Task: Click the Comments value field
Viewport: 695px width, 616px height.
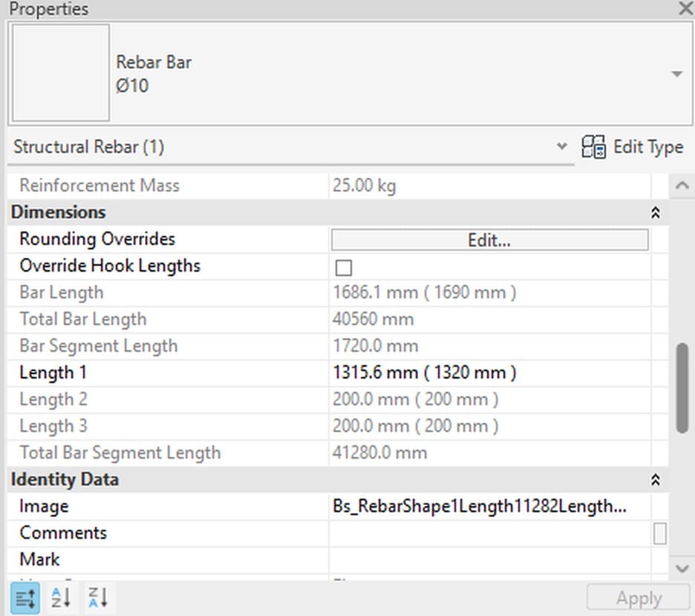Action: [490, 533]
